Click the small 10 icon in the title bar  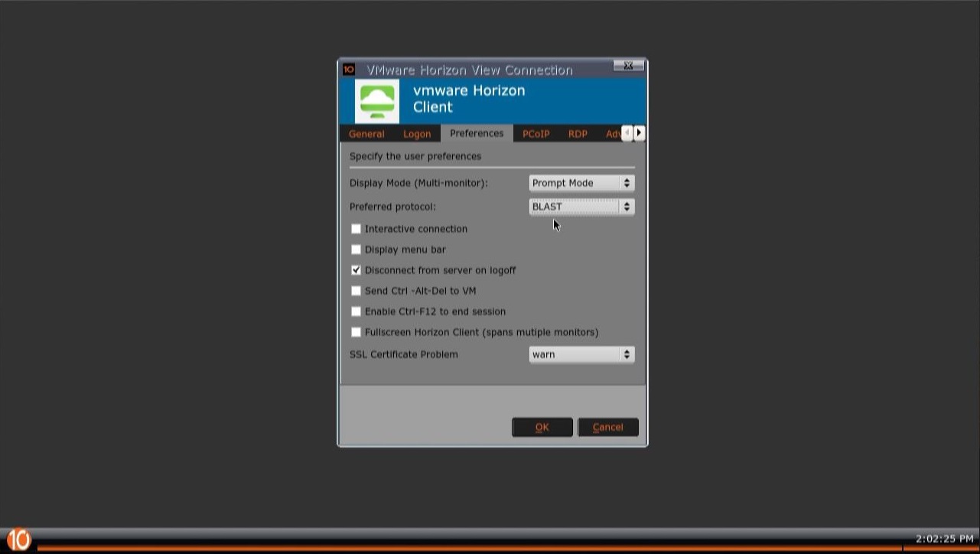pos(349,69)
